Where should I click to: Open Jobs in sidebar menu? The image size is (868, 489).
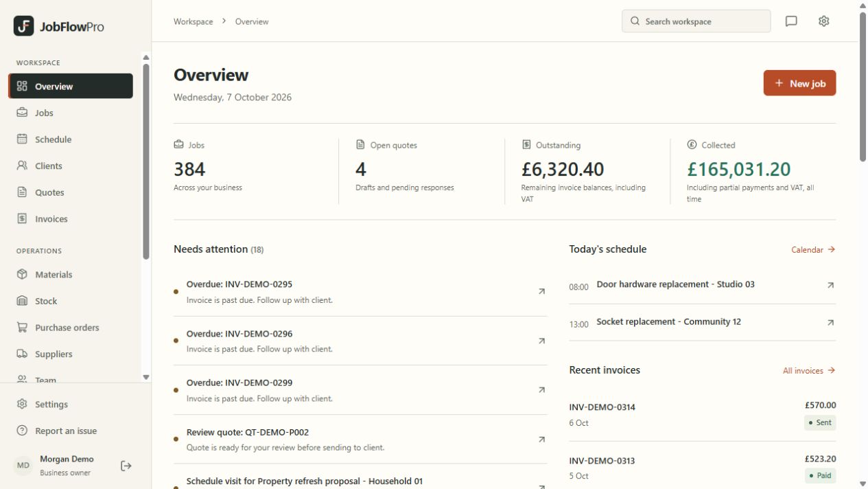71,113
